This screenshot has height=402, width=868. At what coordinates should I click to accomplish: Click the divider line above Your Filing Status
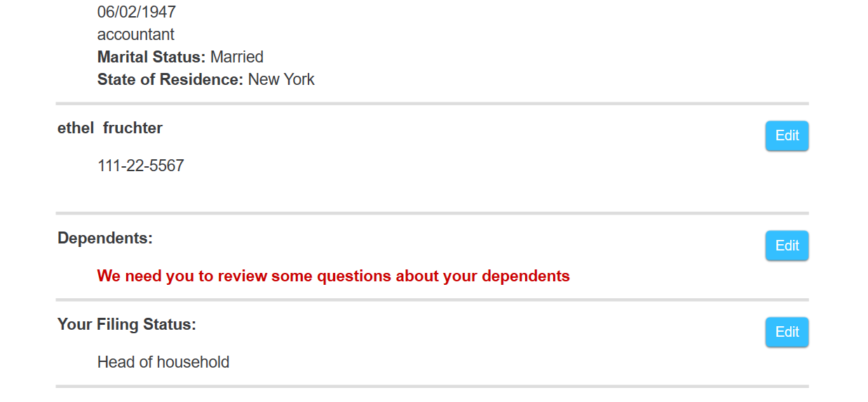pyautogui.click(x=432, y=300)
